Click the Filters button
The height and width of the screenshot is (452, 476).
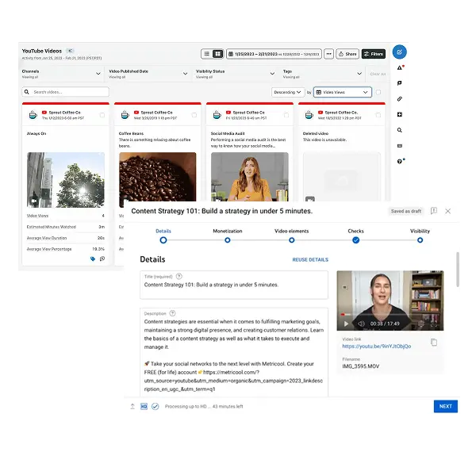click(374, 54)
